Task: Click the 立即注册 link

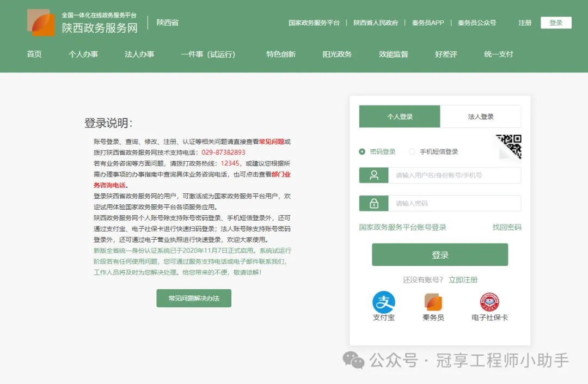Action: 463,279
